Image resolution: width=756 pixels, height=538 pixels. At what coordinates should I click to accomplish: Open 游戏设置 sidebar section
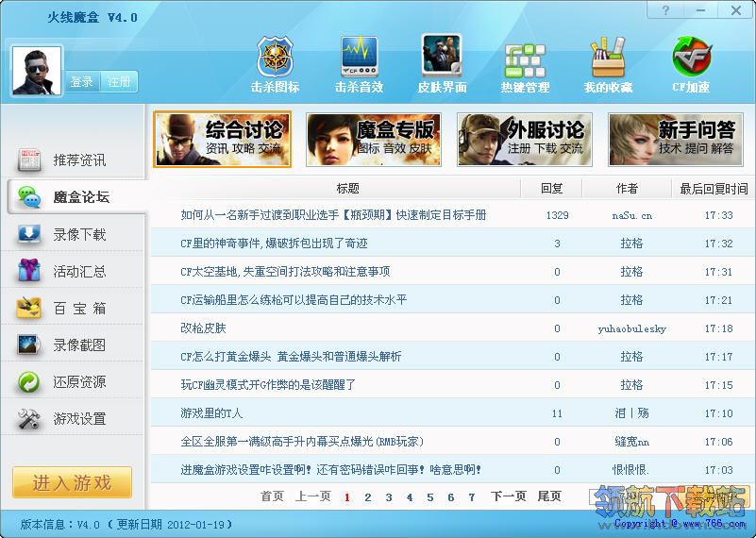coord(75,418)
